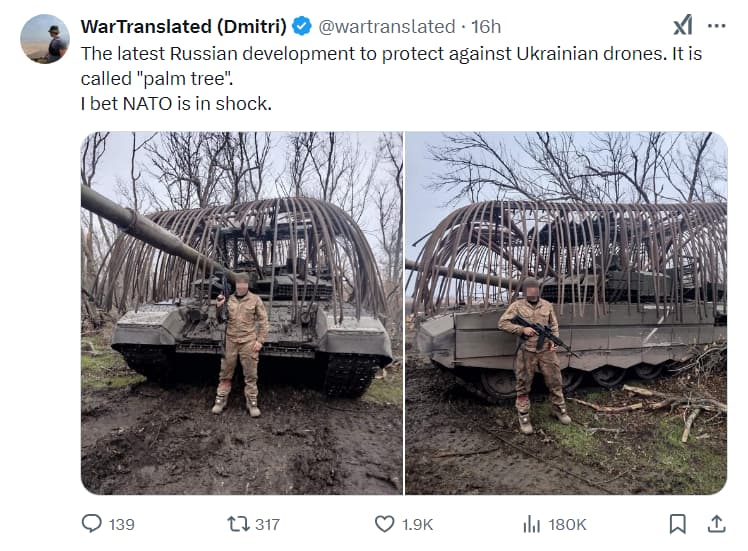The height and width of the screenshot is (551, 748).
Task: Open the @wartranslated handle link
Action: click(387, 27)
